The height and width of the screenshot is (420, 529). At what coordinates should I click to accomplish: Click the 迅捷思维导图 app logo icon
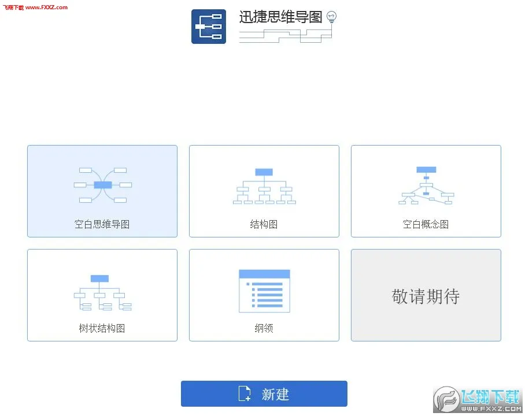[209, 27]
